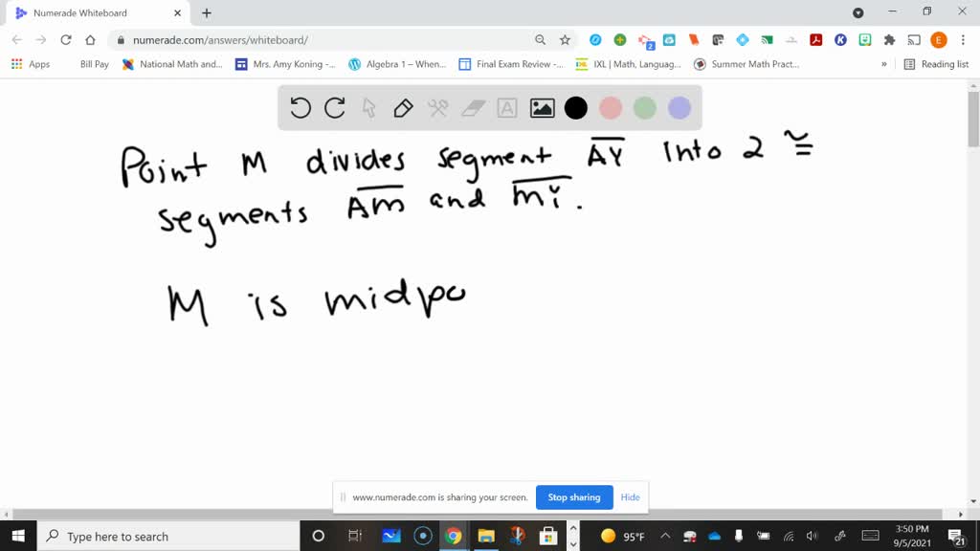Hide the screen sharing notification bar
This screenshot has width=980, height=551.
630,497
